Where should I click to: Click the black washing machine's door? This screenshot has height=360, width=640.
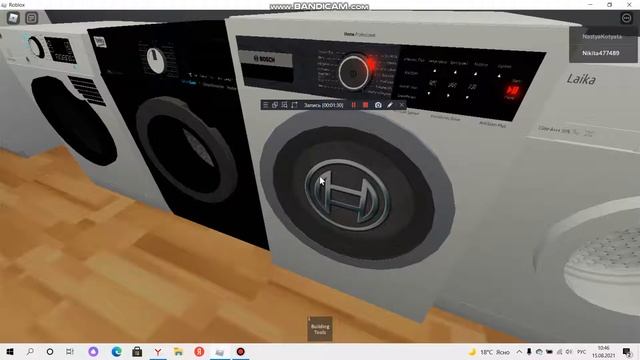(187, 149)
